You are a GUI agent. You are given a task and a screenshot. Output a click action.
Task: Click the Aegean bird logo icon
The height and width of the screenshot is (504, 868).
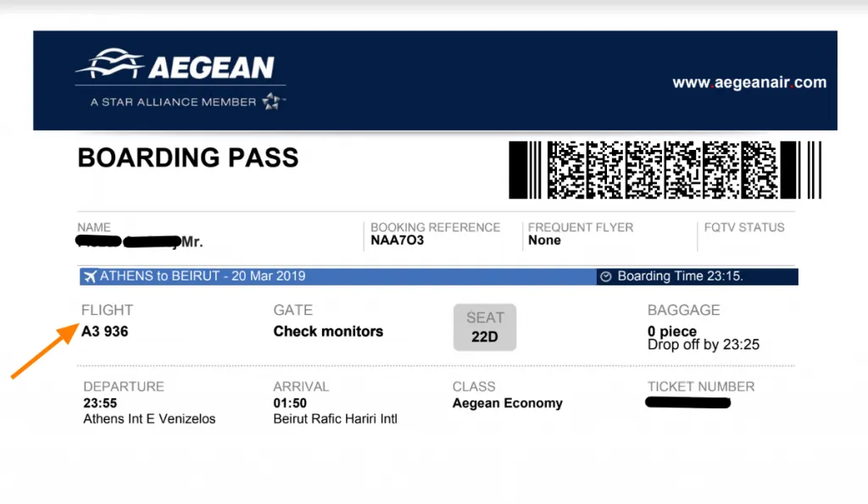[109, 64]
